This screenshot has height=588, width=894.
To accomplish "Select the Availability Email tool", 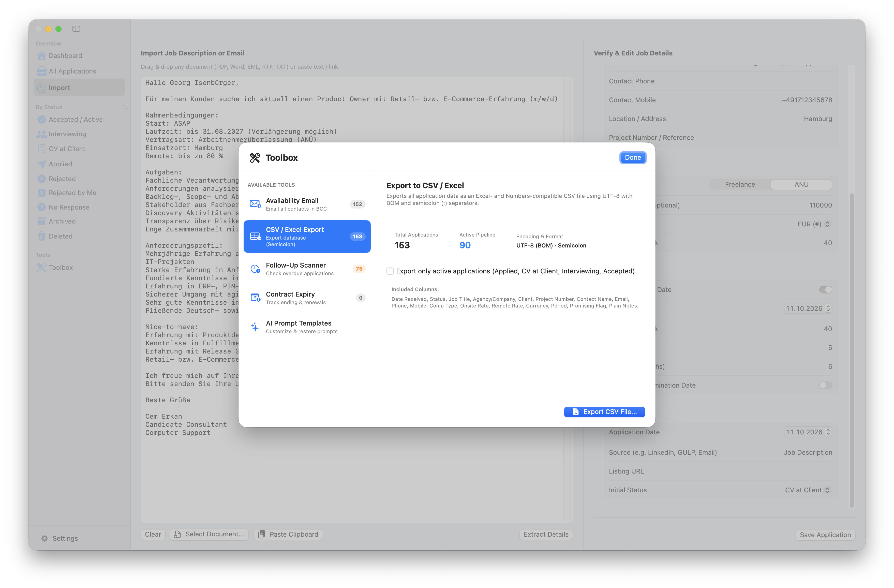I will point(307,204).
